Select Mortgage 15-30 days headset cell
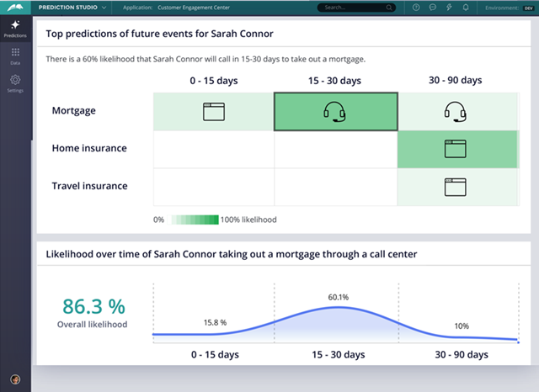This screenshot has height=392, width=539. point(335,112)
